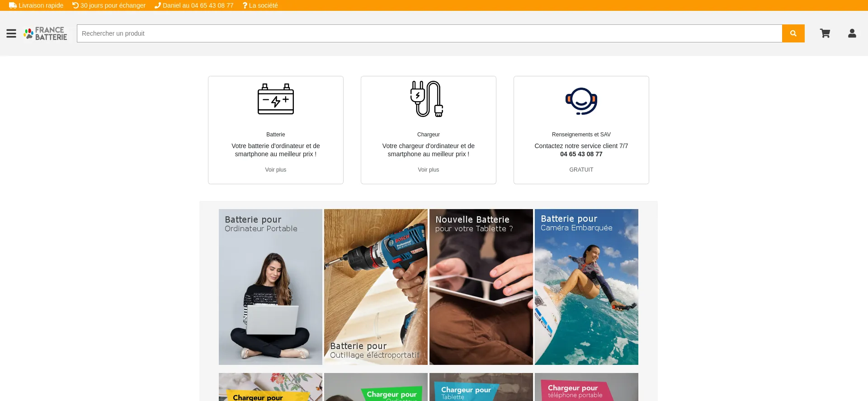This screenshot has height=401, width=868.
Task: Open Livraison rapide in top bar
Action: click(36, 5)
